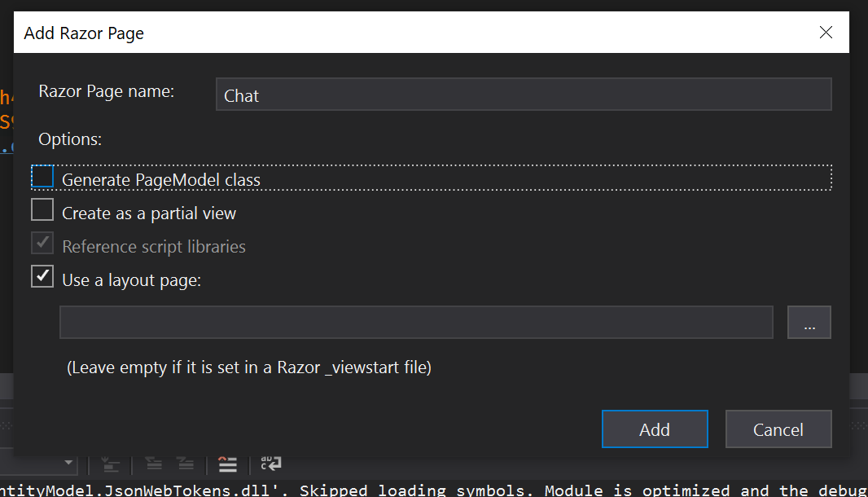
Task: Enable Generate PageModel class checkbox
Action: [42, 177]
